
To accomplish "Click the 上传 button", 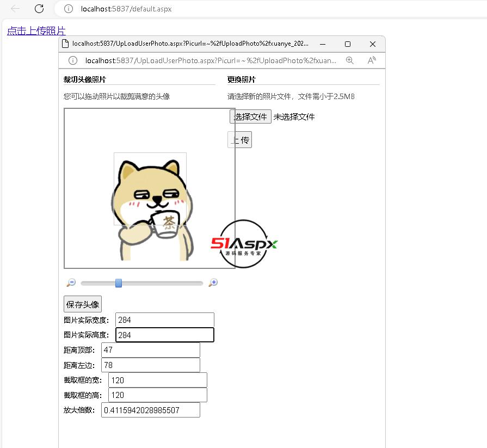I will tap(239, 140).
